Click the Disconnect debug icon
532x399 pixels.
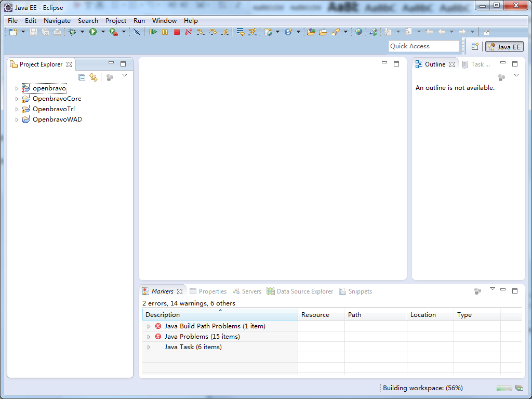189,32
